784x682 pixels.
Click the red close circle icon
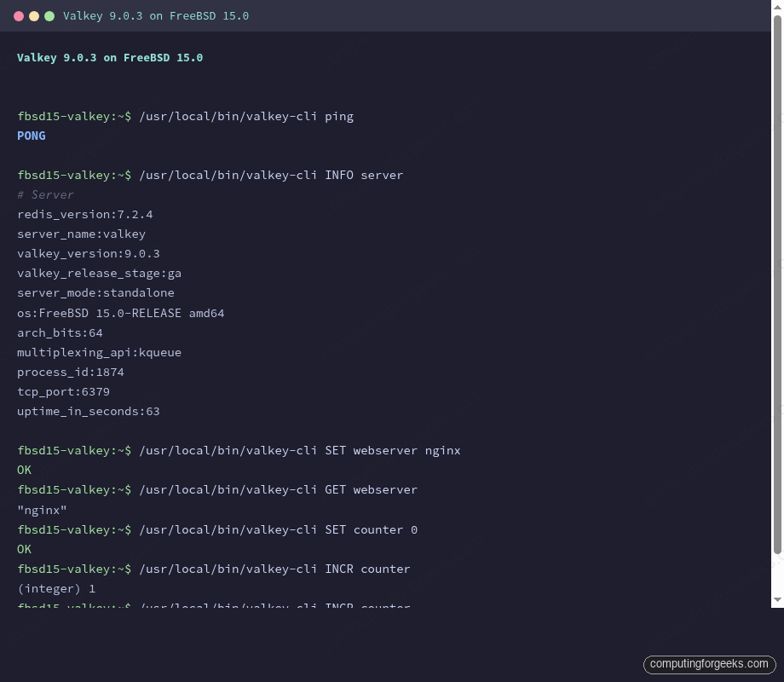(19, 15)
